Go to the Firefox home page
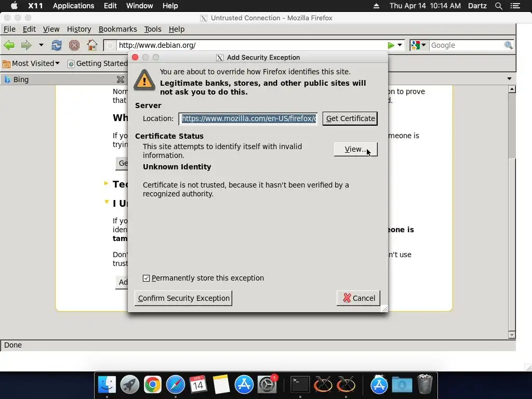 point(92,45)
